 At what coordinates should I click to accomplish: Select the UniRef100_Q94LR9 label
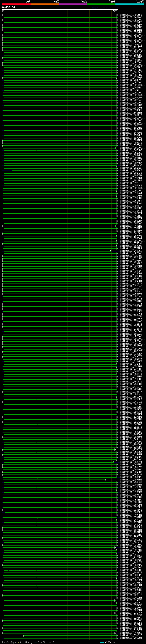click(x=131, y=55)
